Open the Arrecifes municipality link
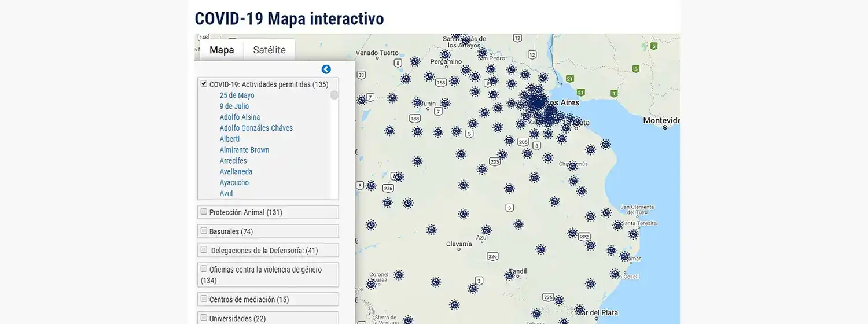868x324 pixels. (x=233, y=161)
